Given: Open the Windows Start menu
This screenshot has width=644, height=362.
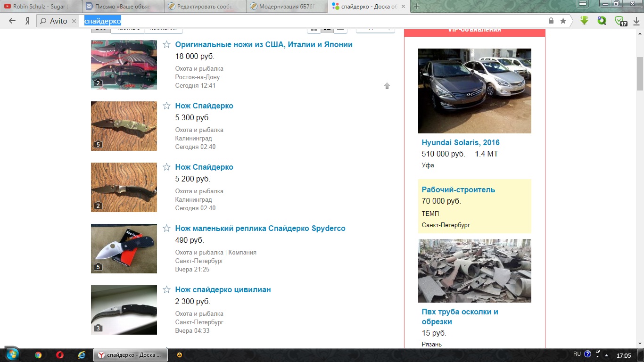Looking at the screenshot, I should tap(12, 354).
